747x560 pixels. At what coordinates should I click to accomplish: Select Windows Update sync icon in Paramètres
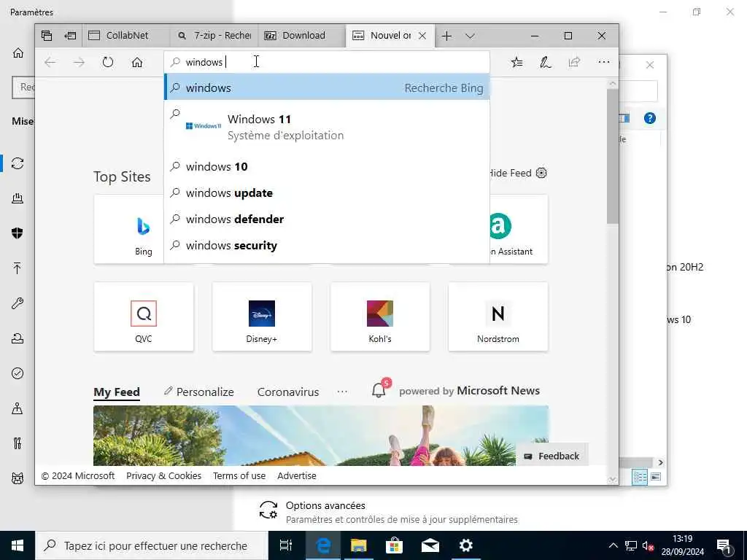click(18, 163)
